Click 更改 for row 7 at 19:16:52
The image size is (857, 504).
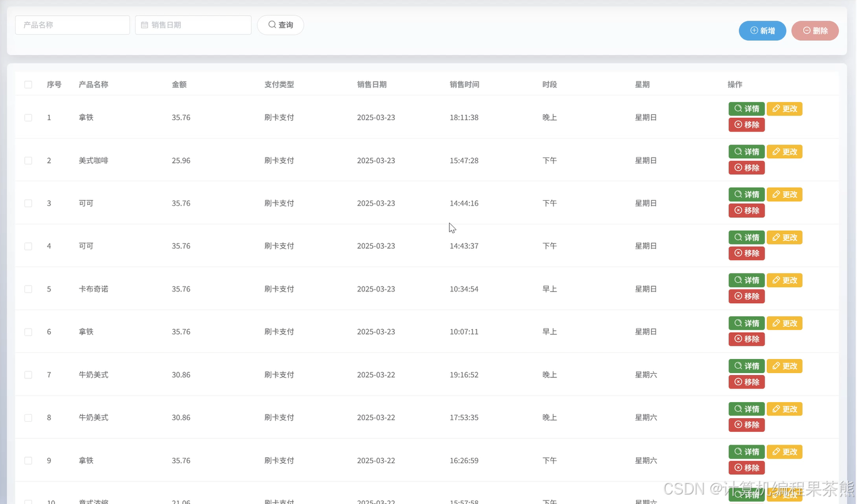[784, 366]
